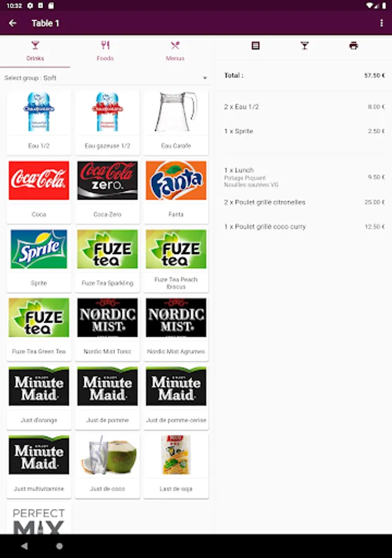Expand the Select group Soft dropdown
Viewport: 392px width, 558px height.
tap(105, 77)
